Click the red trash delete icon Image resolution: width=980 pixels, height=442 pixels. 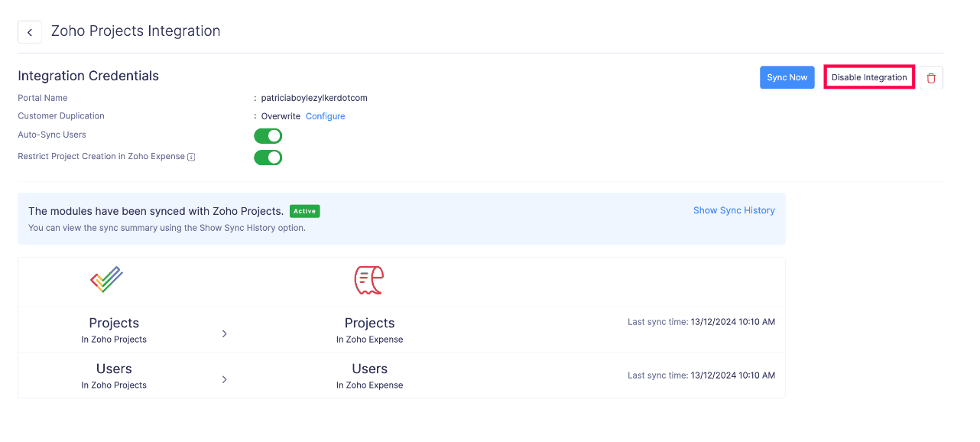(930, 77)
